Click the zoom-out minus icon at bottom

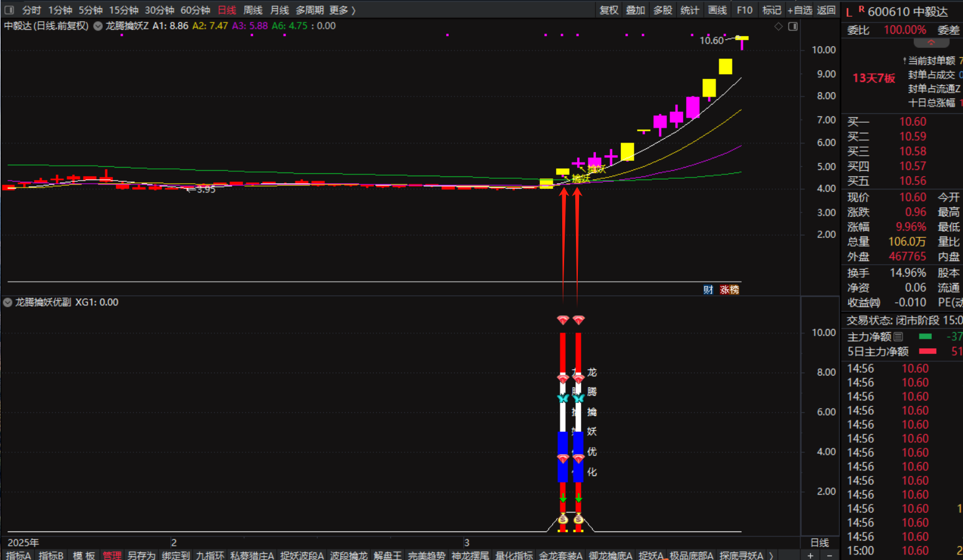(x=829, y=555)
